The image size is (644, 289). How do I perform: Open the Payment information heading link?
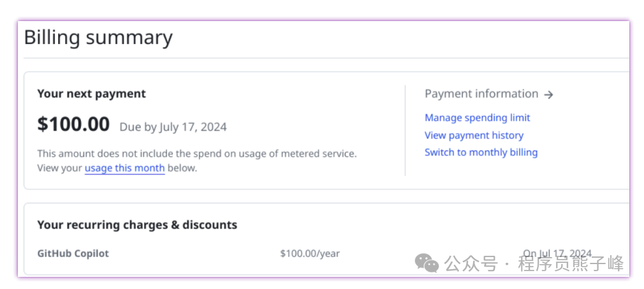pyautogui.click(x=481, y=94)
